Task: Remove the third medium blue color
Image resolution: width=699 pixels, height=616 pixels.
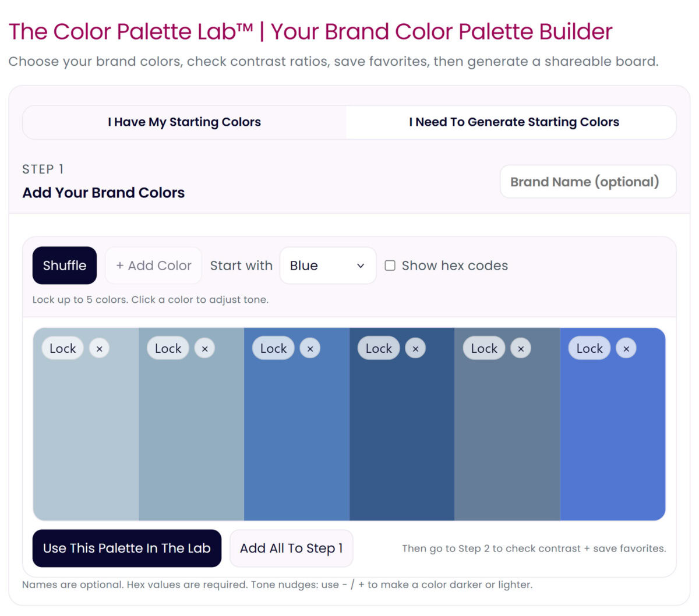Action: tap(310, 348)
